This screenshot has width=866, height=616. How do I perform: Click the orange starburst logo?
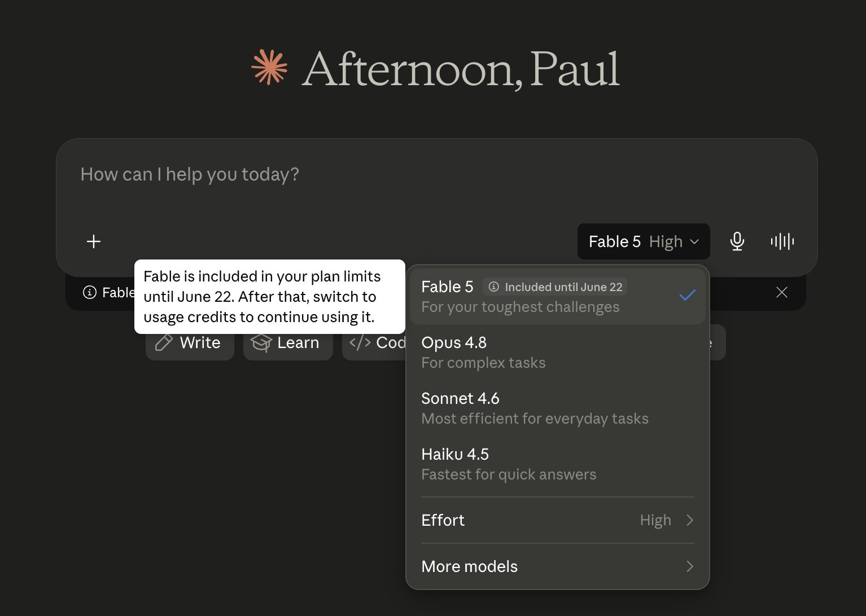[x=269, y=67]
